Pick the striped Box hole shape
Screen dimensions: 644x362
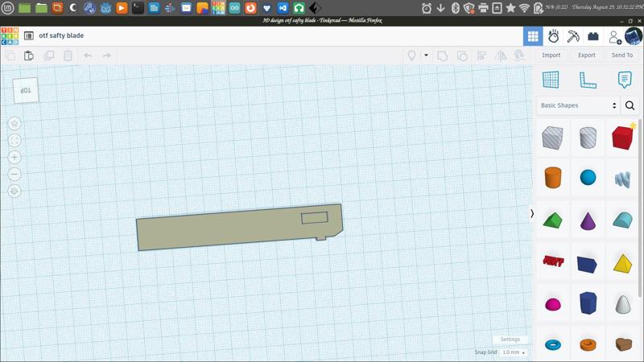(x=552, y=138)
